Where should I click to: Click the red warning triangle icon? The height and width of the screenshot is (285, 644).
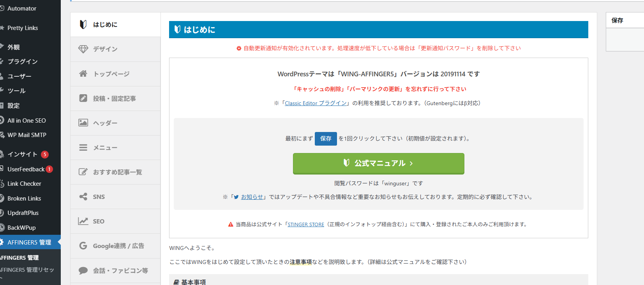[231, 224]
